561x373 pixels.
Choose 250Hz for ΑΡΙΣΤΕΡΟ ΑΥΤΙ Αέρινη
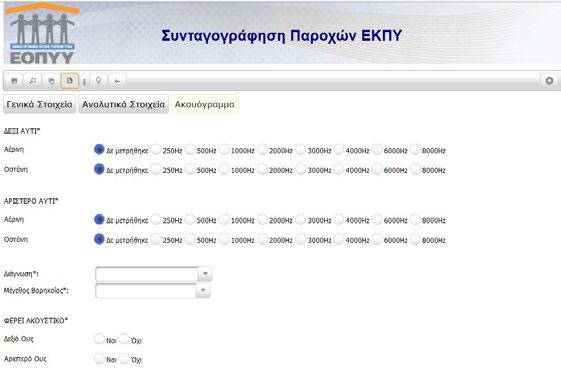click(x=156, y=219)
